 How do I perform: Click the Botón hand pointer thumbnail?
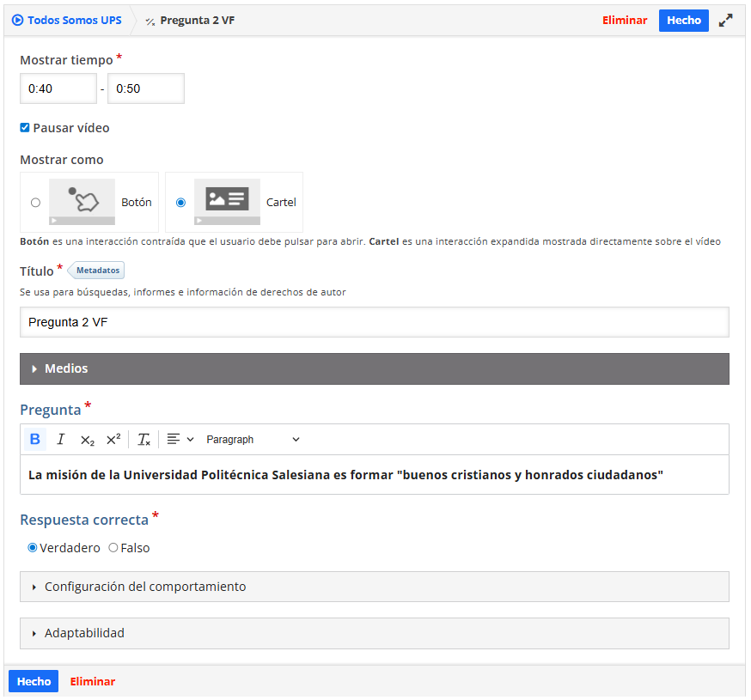[x=82, y=202]
